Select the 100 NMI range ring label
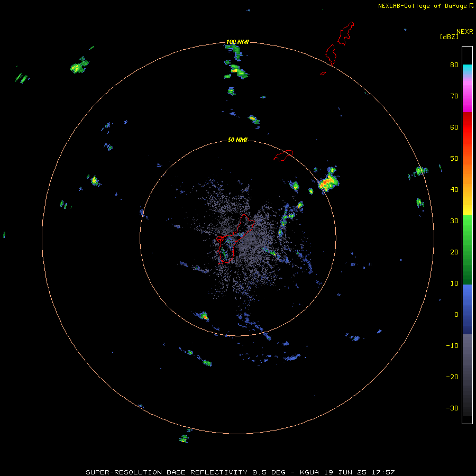 click(237, 42)
